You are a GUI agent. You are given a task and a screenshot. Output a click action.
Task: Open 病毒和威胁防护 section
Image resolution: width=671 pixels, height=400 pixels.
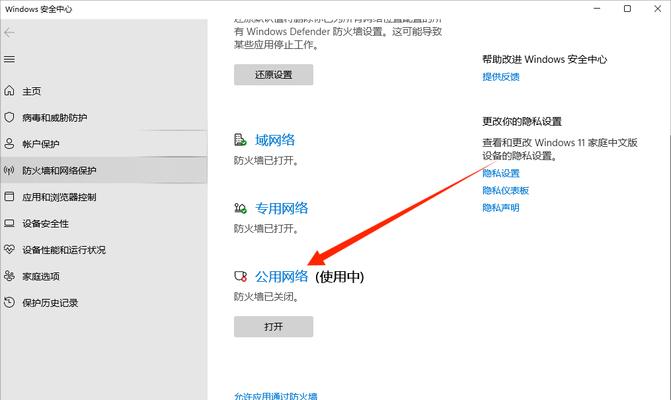(x=55, y=118)
